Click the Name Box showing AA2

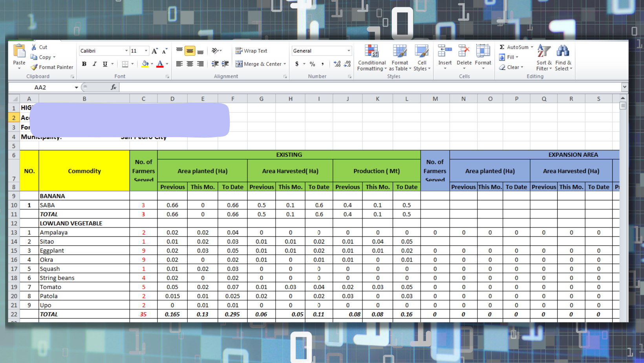[40, 87]
